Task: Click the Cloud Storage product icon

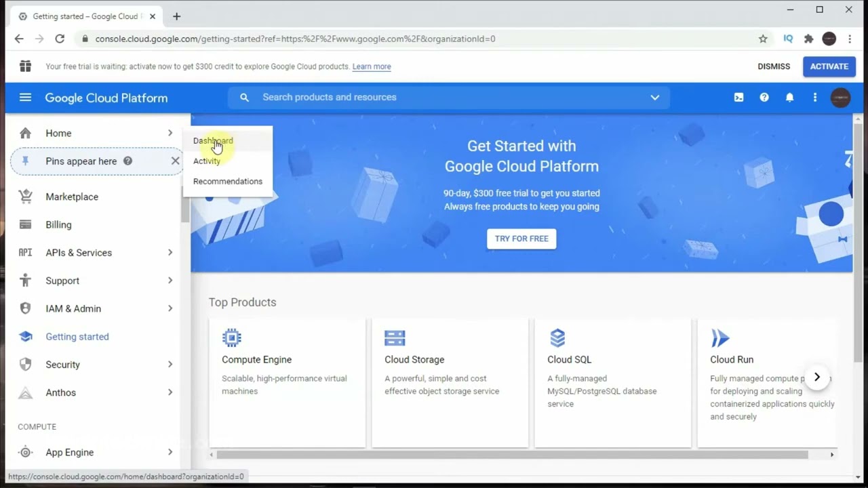Action: 395,338
